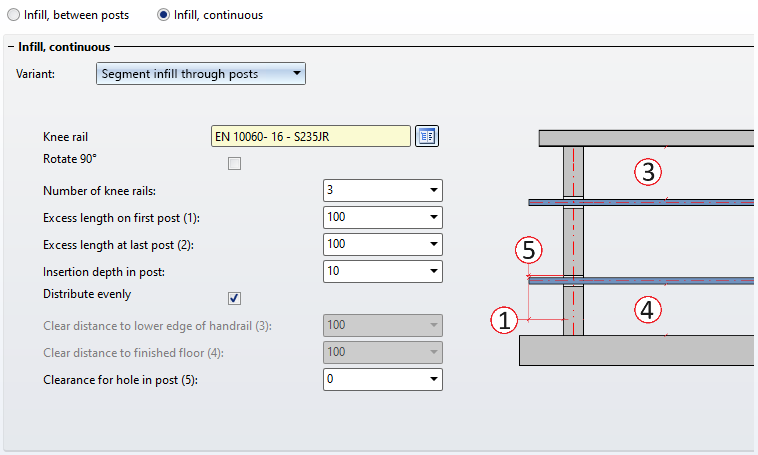Uncheck the Distribute evenly checkbox
This screenshot has height=455, width=758.
pos(234,298)
